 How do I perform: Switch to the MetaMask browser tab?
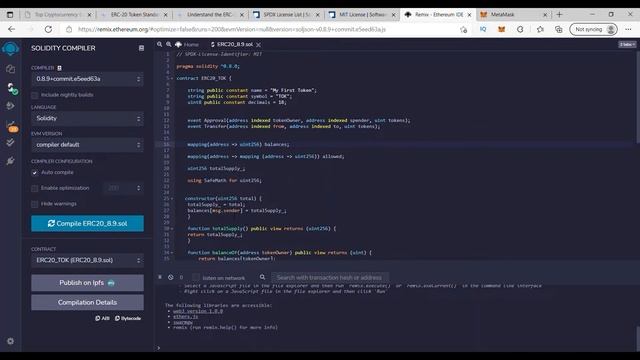point(513,15)
